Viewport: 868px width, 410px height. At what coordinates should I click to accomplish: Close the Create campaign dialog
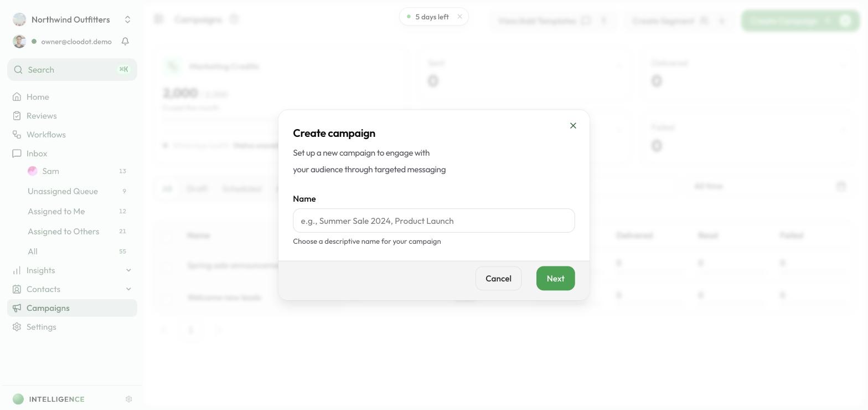pos(573,126)
